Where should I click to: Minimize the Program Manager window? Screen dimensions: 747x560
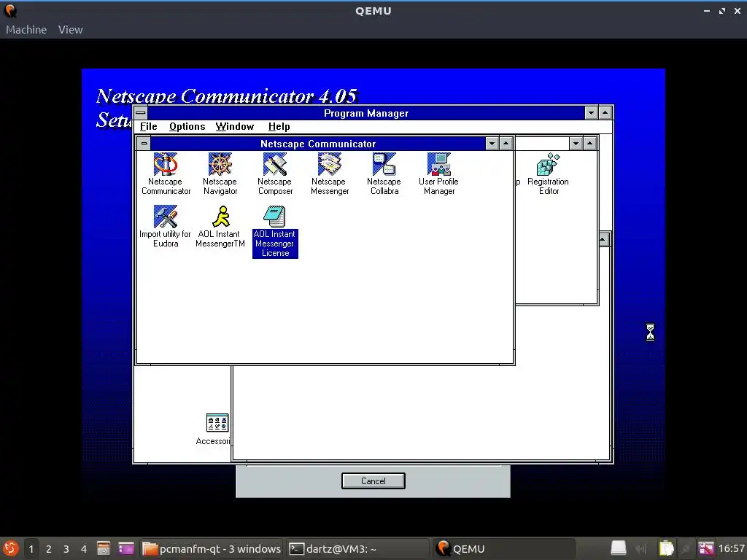pos(591,113)
